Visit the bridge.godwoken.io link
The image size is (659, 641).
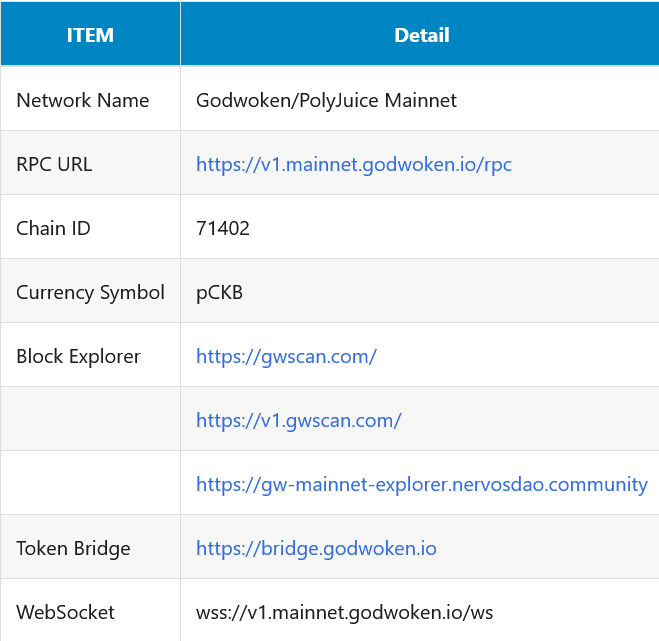[316, 548]
